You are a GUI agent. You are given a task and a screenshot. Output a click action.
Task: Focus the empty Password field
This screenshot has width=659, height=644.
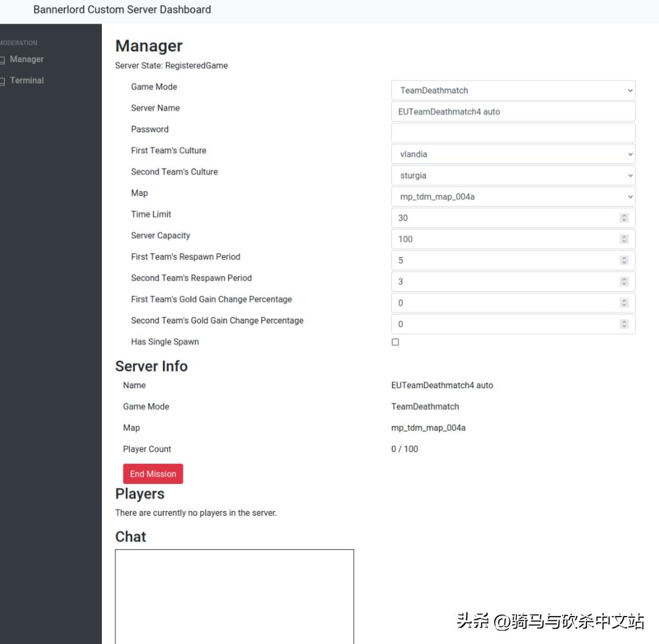(513, 133)
